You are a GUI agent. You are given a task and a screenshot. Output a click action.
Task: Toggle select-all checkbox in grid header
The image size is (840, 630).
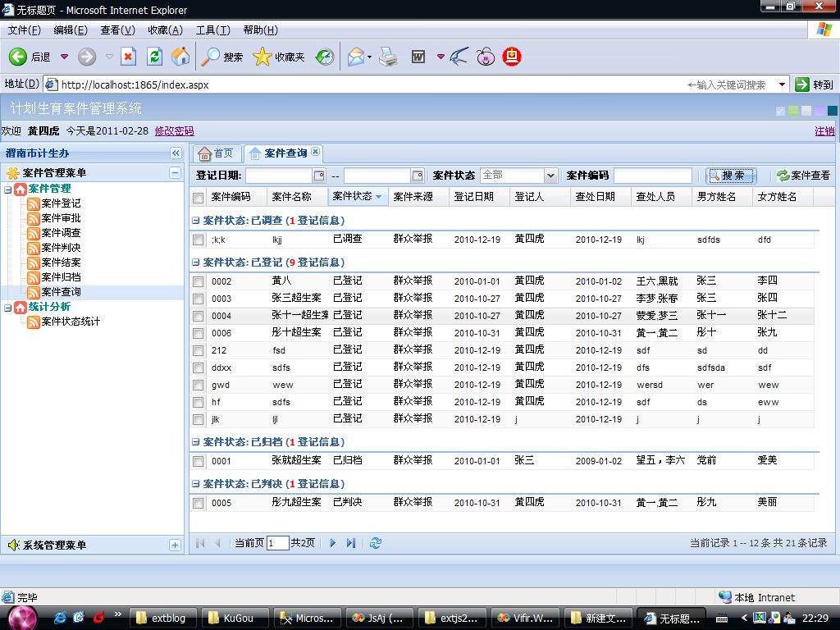[x=199, y=198]
